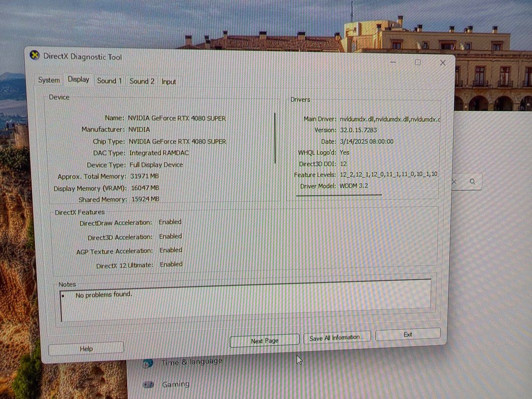Click the Time & language globe icon
This screenshot has height=399, width=532.
(148, 364)
